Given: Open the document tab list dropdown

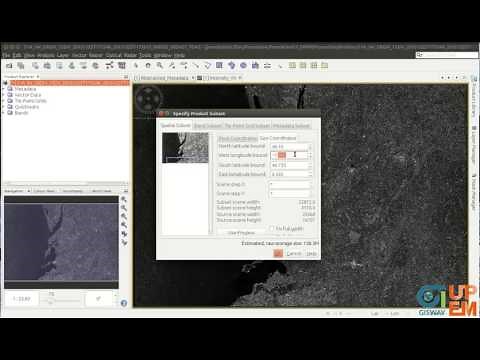Looking at the screenshot, I should tap(456, 77).
